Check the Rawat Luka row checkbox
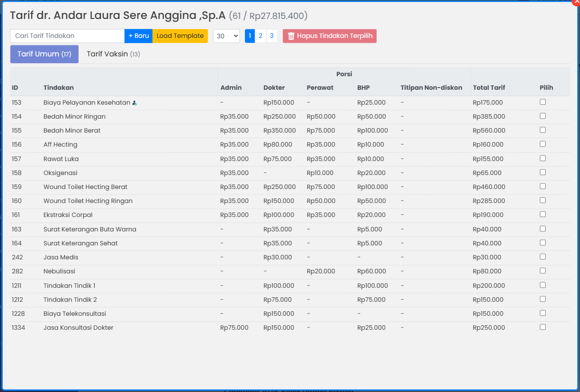 click(543, 158)
